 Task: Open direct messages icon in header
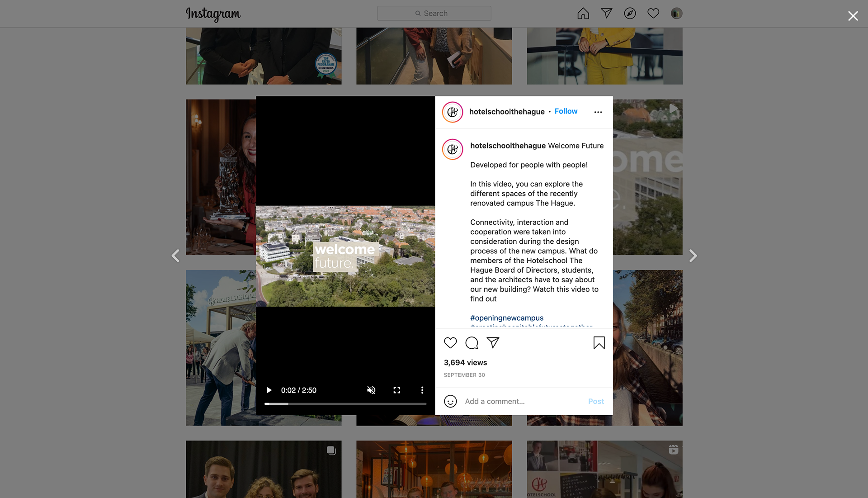[606, 14]
